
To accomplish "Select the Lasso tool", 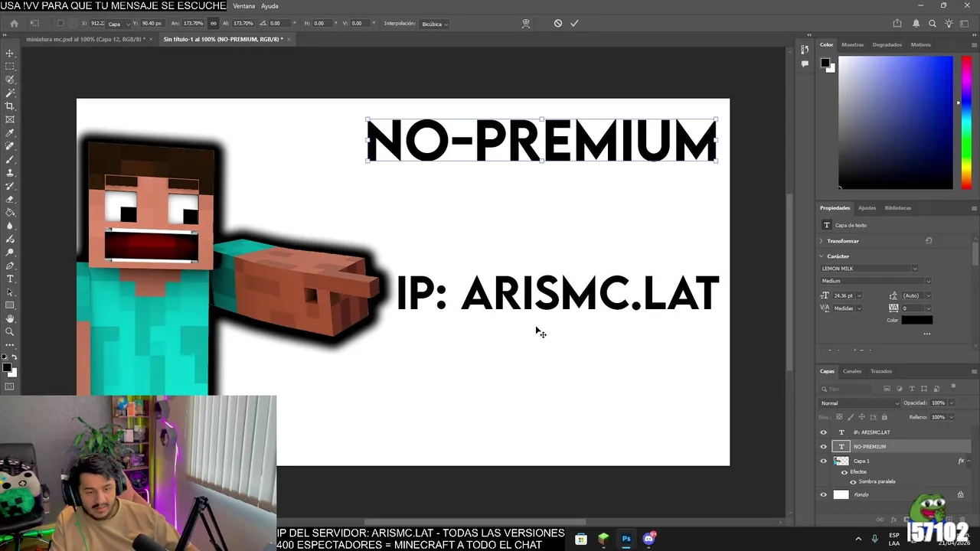I will (x=10, y=80).
